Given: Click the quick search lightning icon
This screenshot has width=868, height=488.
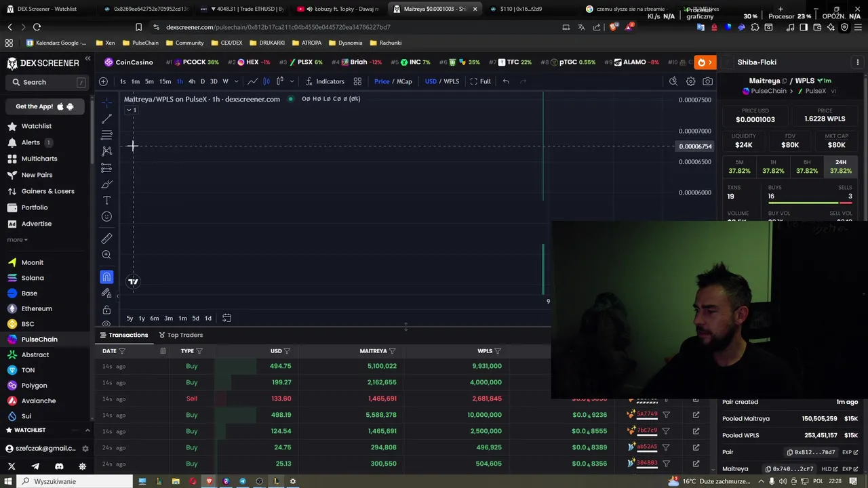Looking at the screenshot, I should tap(673, 81).
